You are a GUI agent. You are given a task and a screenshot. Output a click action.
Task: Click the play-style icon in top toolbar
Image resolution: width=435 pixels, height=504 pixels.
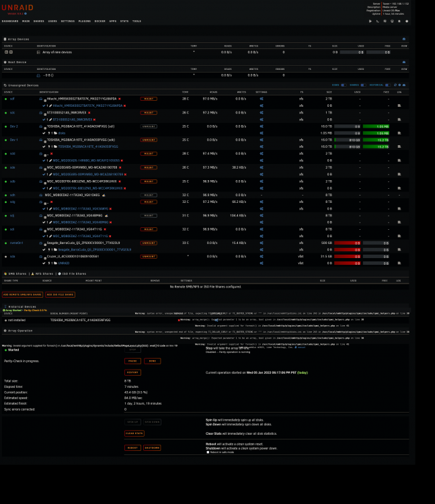click(x=370, y=22)
